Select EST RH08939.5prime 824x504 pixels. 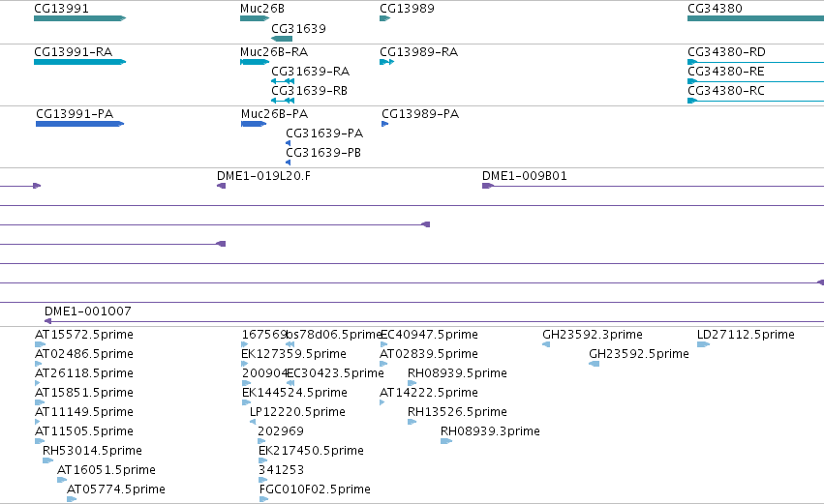pos(457,373)
